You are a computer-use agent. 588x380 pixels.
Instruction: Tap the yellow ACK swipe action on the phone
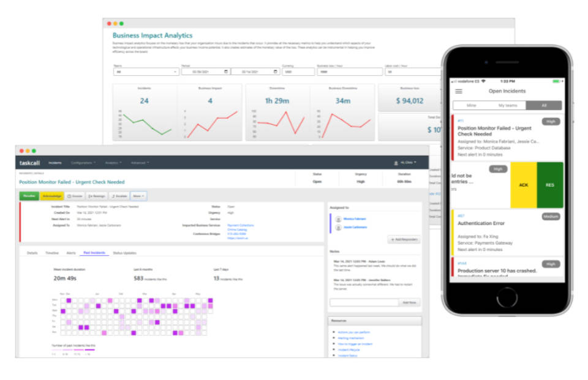(x=524, y=185)
